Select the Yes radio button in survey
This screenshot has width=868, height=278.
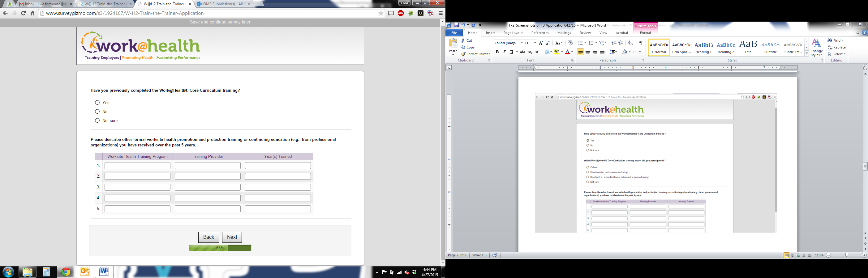[97, 103]
